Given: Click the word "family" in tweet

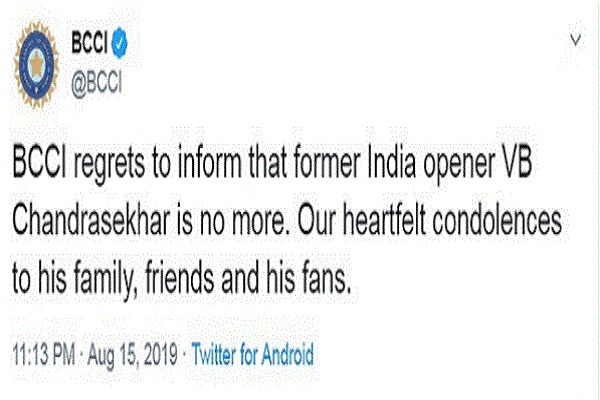Looking at the screenshot, I should [x=106, y=278].
